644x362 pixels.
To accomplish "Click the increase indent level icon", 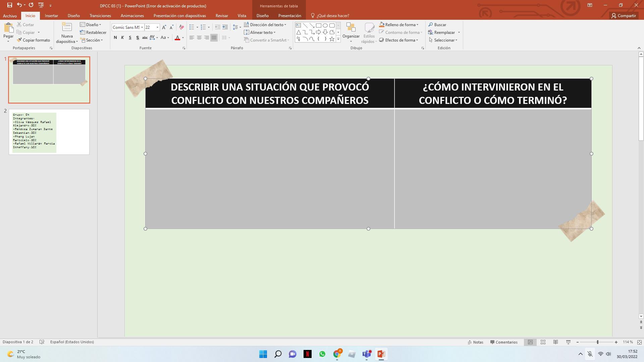I will (x=225, y=27).
